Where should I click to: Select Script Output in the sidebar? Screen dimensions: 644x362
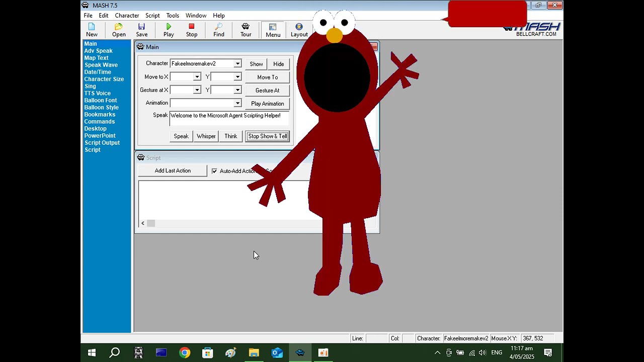(102, 142)
